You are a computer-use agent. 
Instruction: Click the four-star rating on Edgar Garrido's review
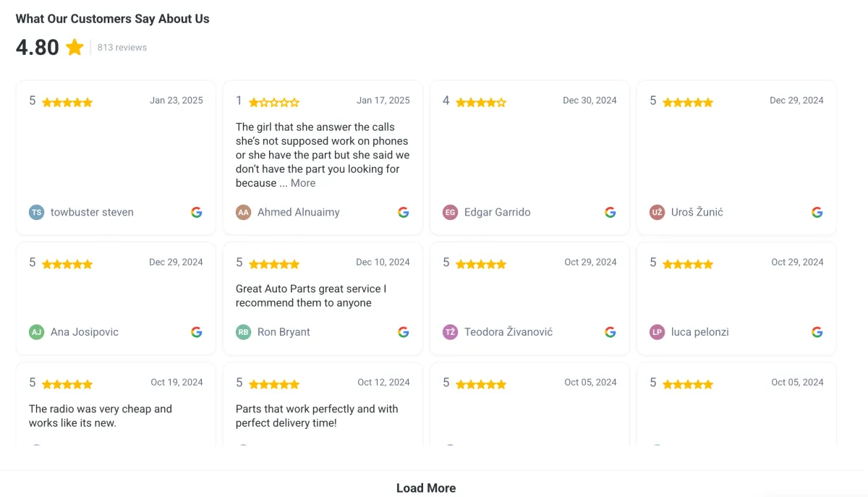point(481,103)
